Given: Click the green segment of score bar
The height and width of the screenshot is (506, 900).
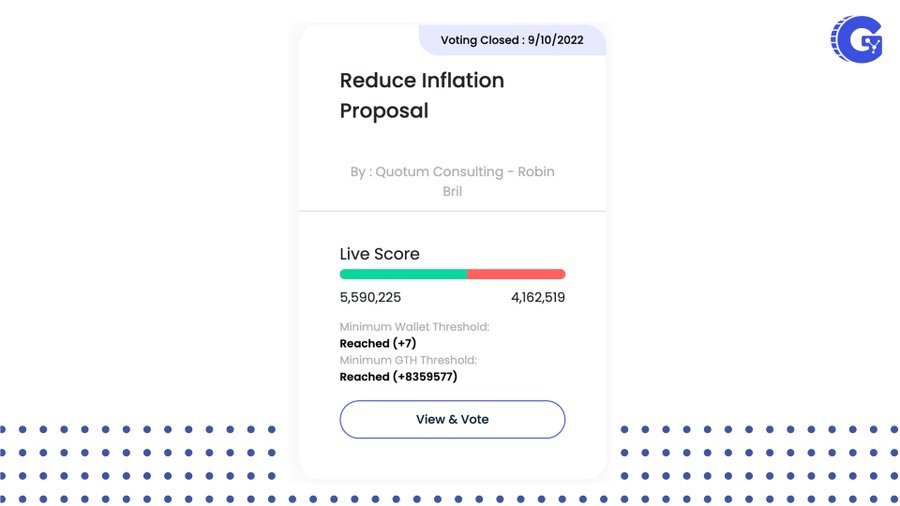Looking at the screenshot, I should [x=403, y=274].
